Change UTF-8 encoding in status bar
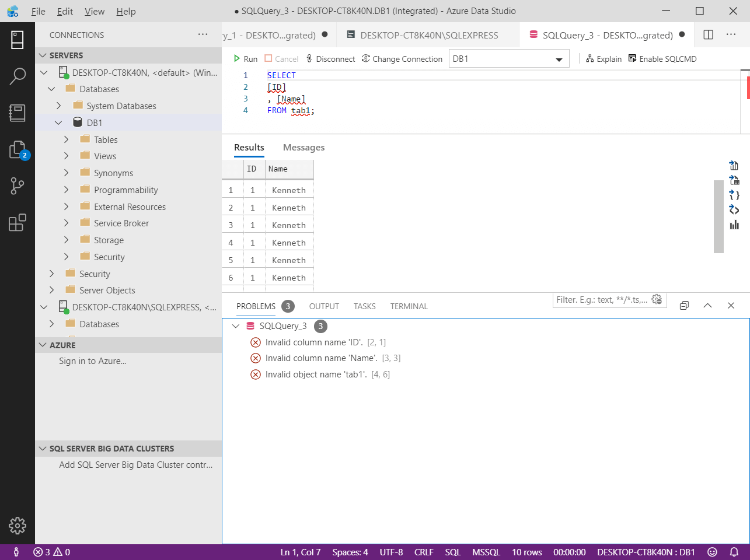 click(x=391, y=552)
